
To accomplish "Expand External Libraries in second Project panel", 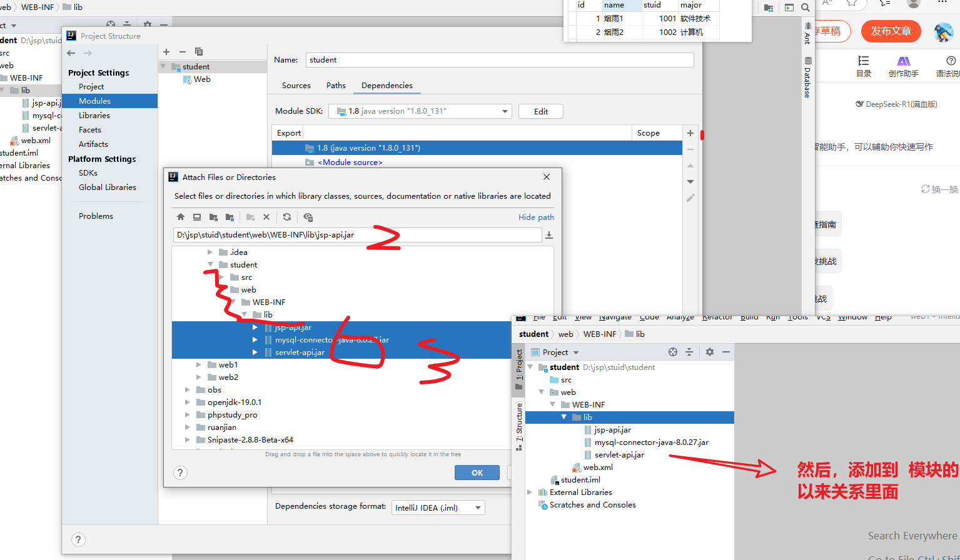I will pos(530,492).
